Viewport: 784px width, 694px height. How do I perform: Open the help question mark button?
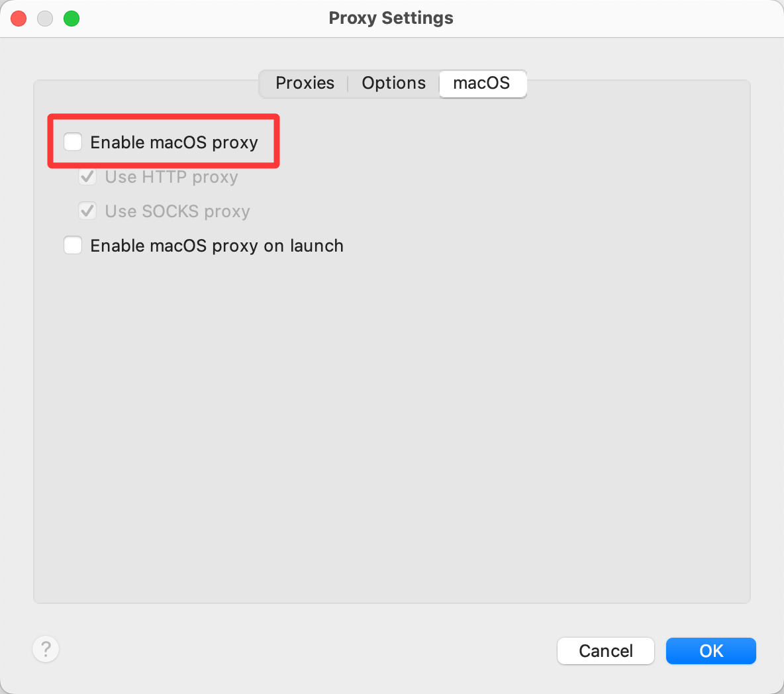pos(46,649)
